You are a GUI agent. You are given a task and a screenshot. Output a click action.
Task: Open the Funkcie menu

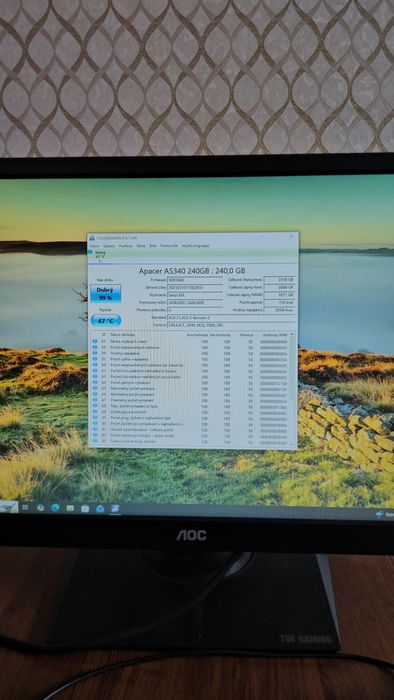(x=125, y=246)
